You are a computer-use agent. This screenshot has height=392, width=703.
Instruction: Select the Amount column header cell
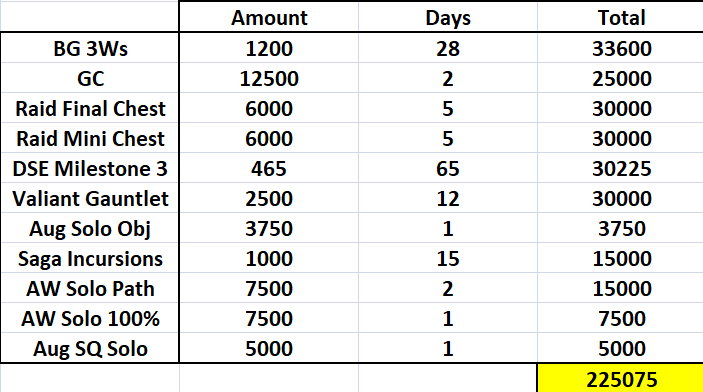point(269,17)
